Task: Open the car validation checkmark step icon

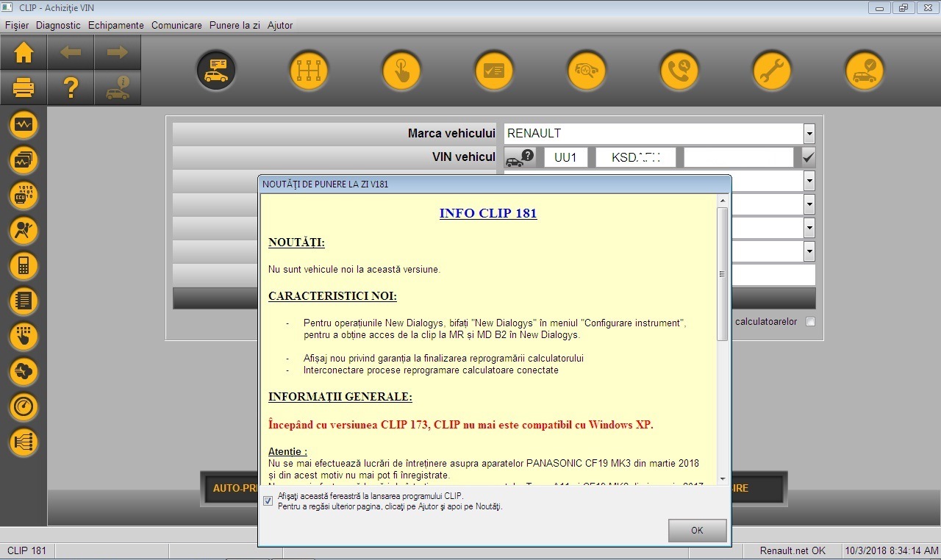Action: 865,71
